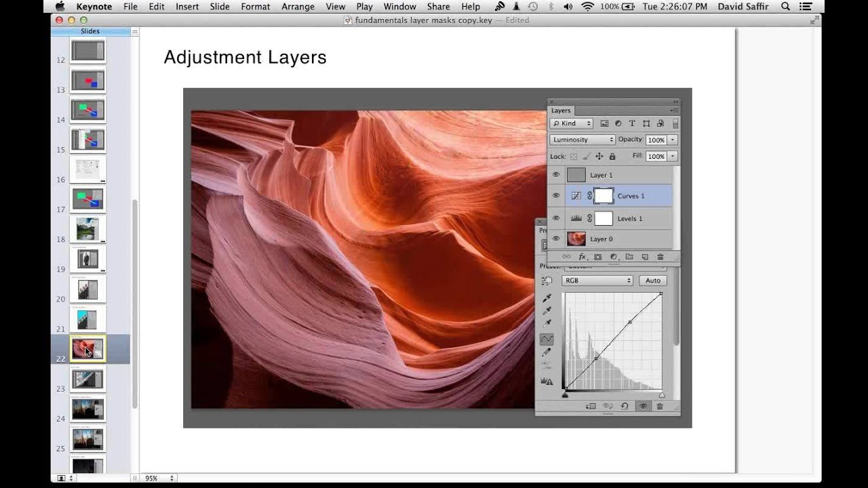Open the Fill dropdown arrow
This screenshot has width=868, height=488.
coord(673,157)
